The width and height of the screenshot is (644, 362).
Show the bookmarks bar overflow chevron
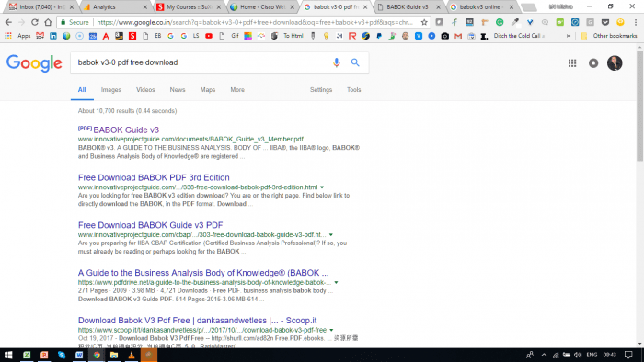point(569,36)
